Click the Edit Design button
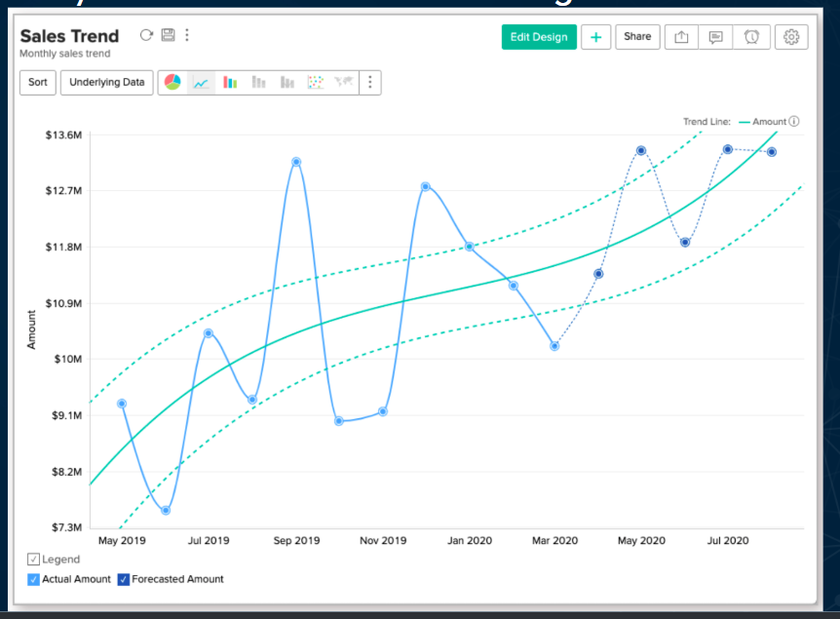This screenshot has width=840, height=619. [539, 37]
